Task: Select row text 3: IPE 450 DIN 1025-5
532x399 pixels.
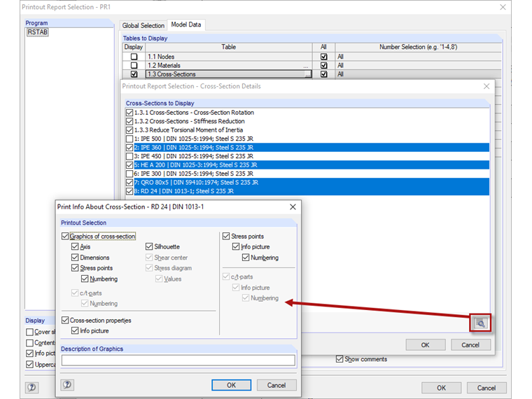Action: coord(193,156)
